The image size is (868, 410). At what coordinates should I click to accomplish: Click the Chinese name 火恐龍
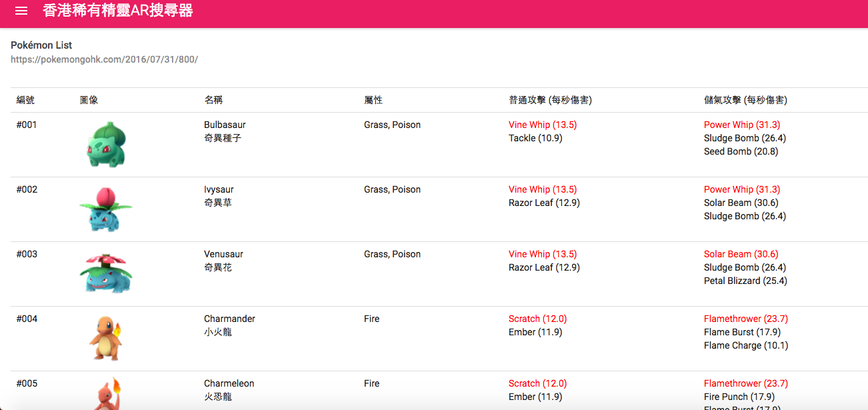pos(218,397)
